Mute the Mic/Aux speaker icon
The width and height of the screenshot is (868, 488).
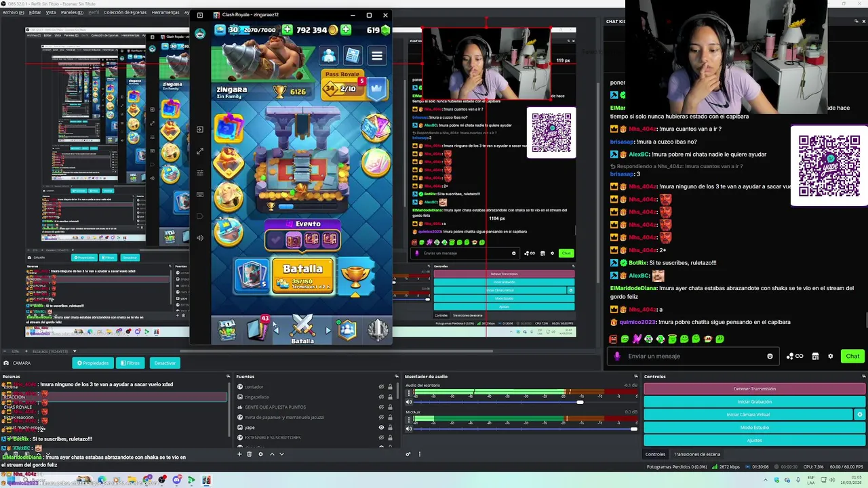click(408, 428)
